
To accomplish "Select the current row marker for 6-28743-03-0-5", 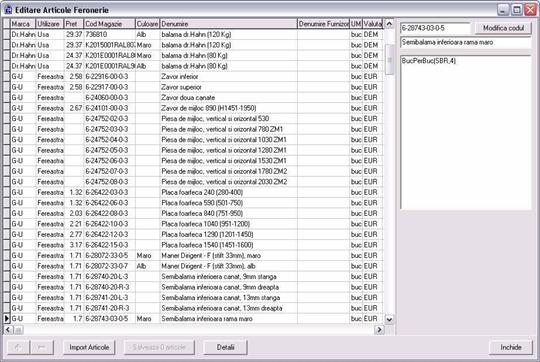I will tap(7, 319).
